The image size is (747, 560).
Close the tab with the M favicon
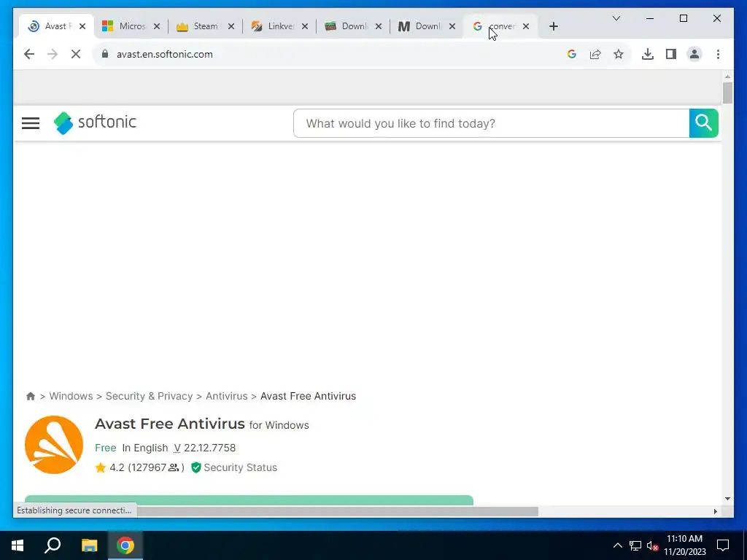(x=452, y=26)
